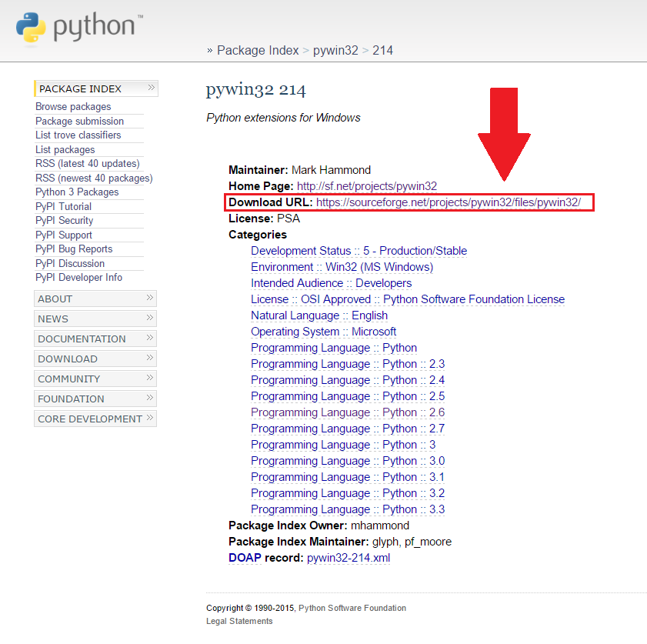Open the sourceforge Download URL link
This screenshot has height=644, width=647.
click(449, 202)
